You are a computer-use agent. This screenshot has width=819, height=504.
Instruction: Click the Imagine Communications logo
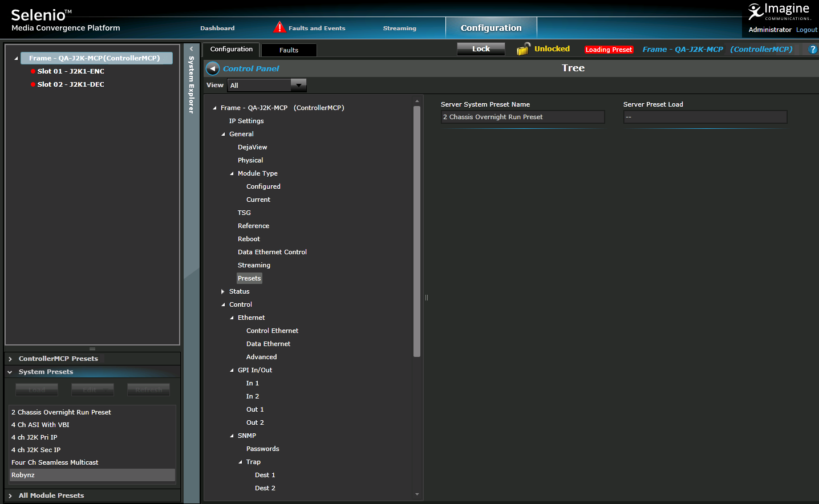(779, 11)
